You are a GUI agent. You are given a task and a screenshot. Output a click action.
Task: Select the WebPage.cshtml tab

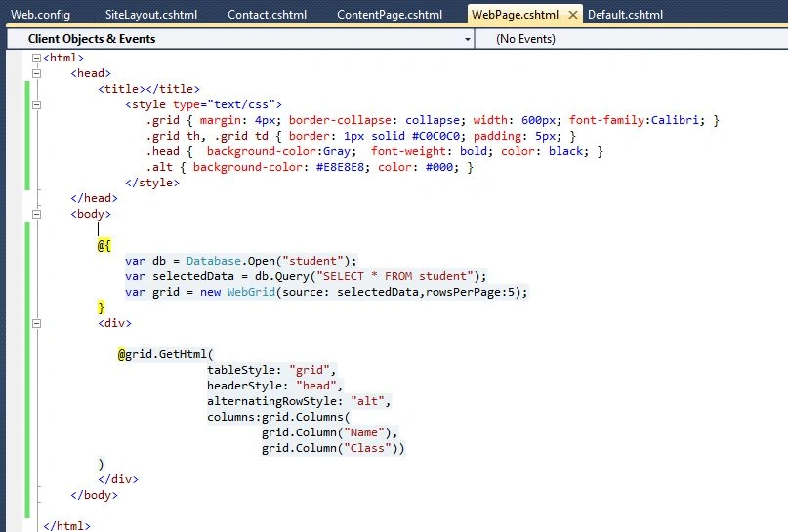coord(515,15)
